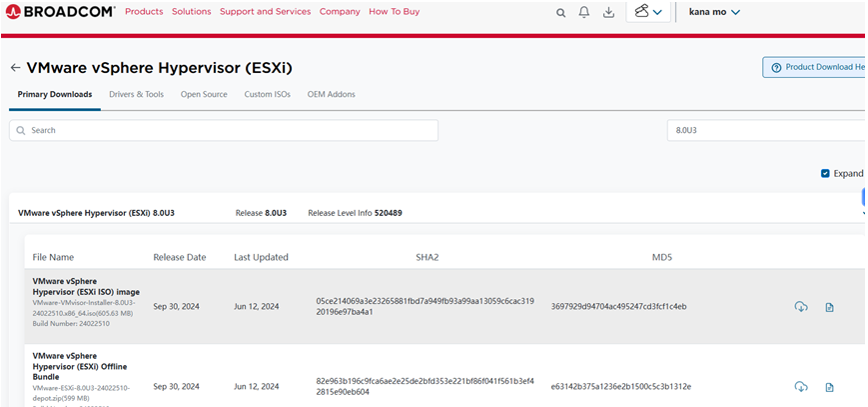
Task: Click the Product Download Help button
Action: pyautogui.click(x=815, y=67)
